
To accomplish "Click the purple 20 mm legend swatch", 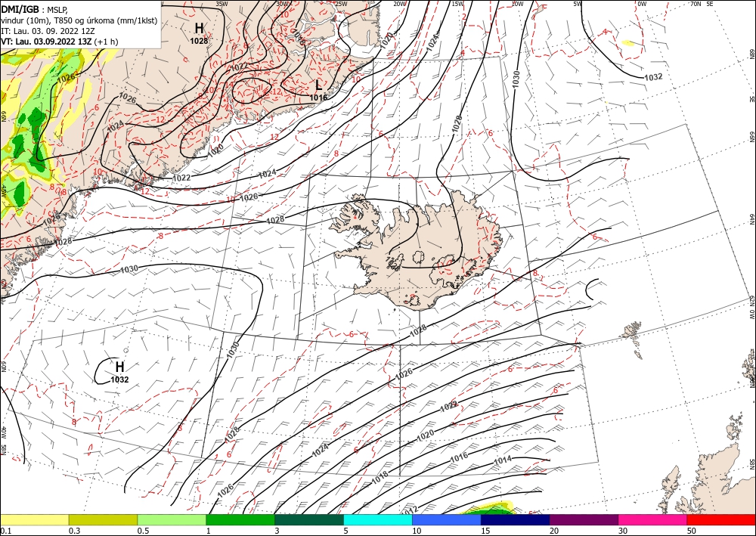I will pos(584,519).
